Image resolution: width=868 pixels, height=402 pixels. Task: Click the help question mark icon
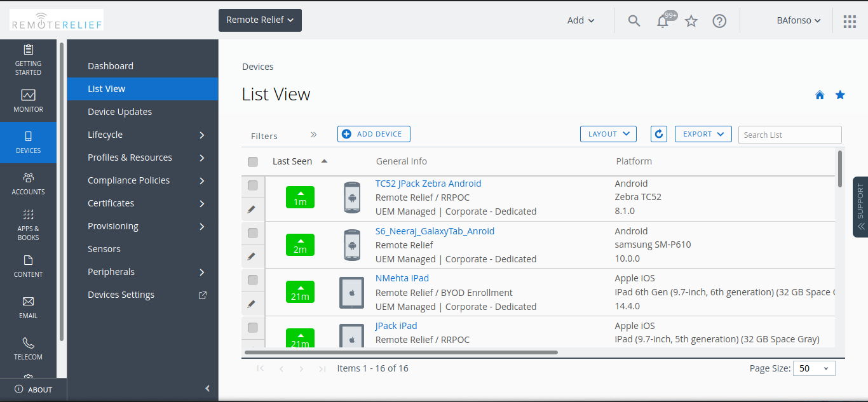pos(719,21)
